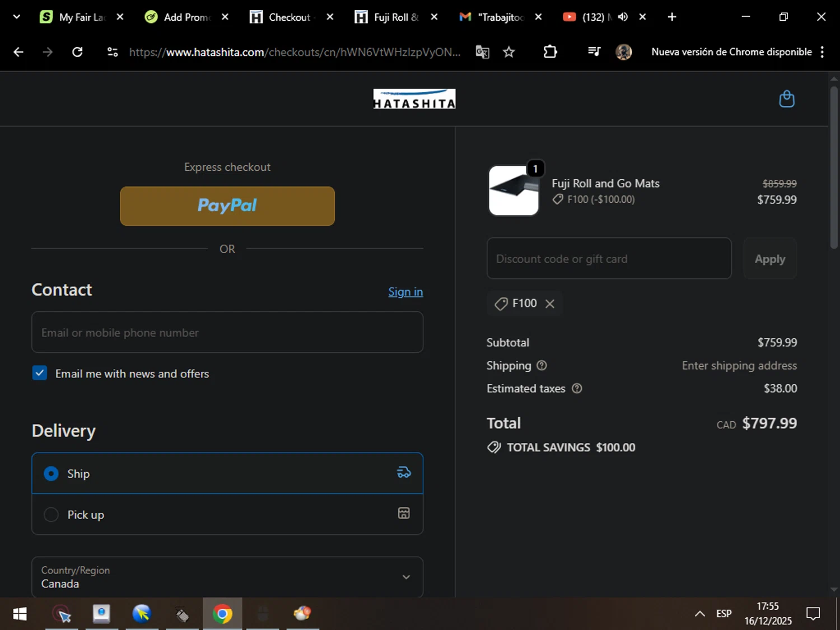Mute the YouTube tab audio icon
Screen dimensions: 840x630
pos(622,17)
